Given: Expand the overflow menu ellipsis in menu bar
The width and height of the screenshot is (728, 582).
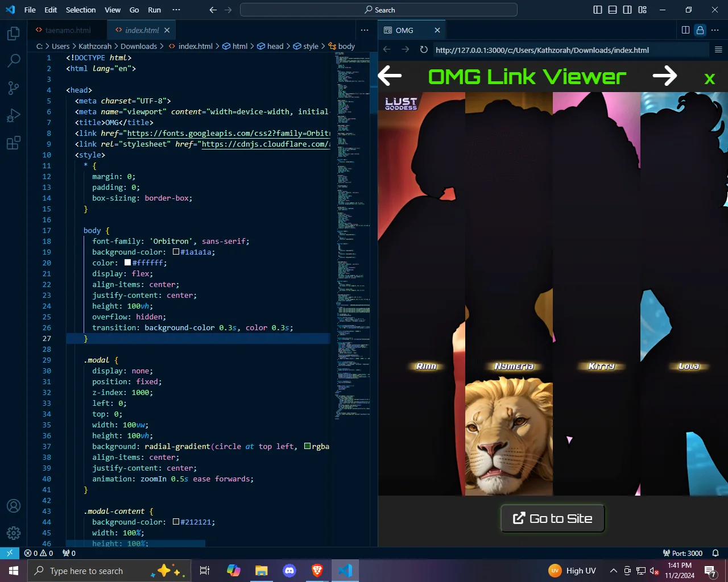Looking at the screenshot, I should point(176,10).
